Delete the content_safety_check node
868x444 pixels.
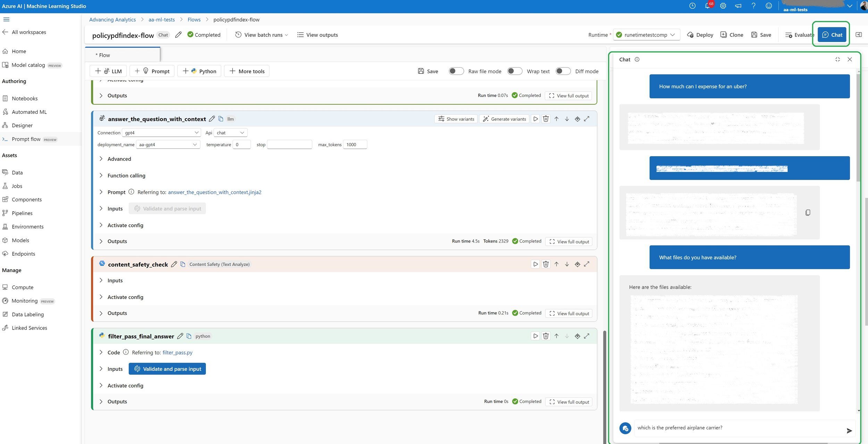coord(546,264)
